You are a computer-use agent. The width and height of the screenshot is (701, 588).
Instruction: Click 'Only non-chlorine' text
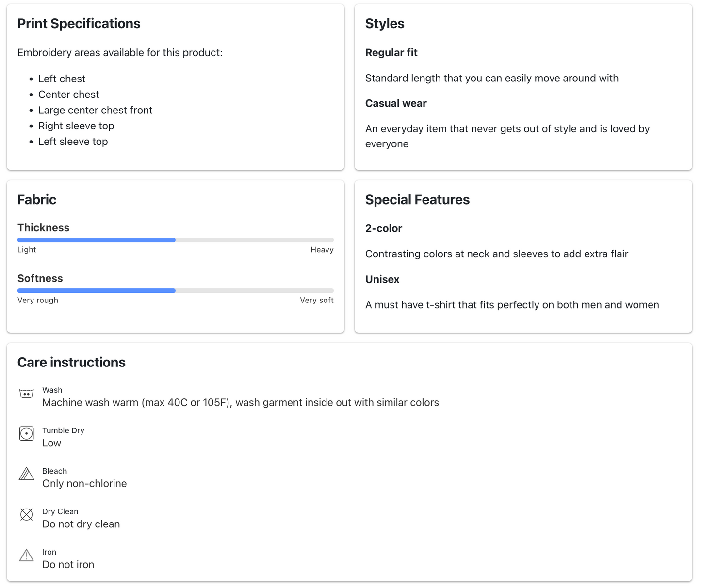pyautogui.click(x=84, y=484)
